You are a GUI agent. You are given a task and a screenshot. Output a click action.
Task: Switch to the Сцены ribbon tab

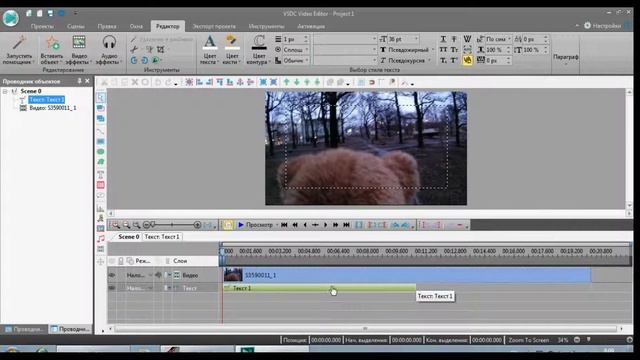click(x=76, y=26)
